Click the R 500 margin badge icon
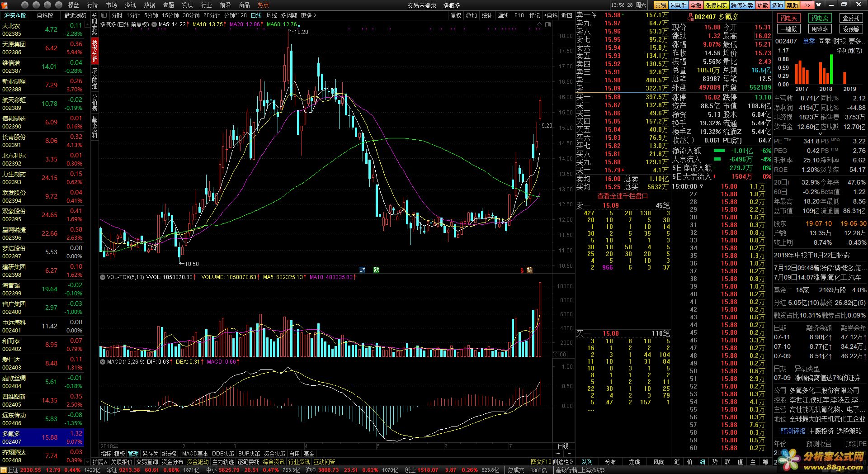Screen dimensions: 868x474 click(690, 17)
